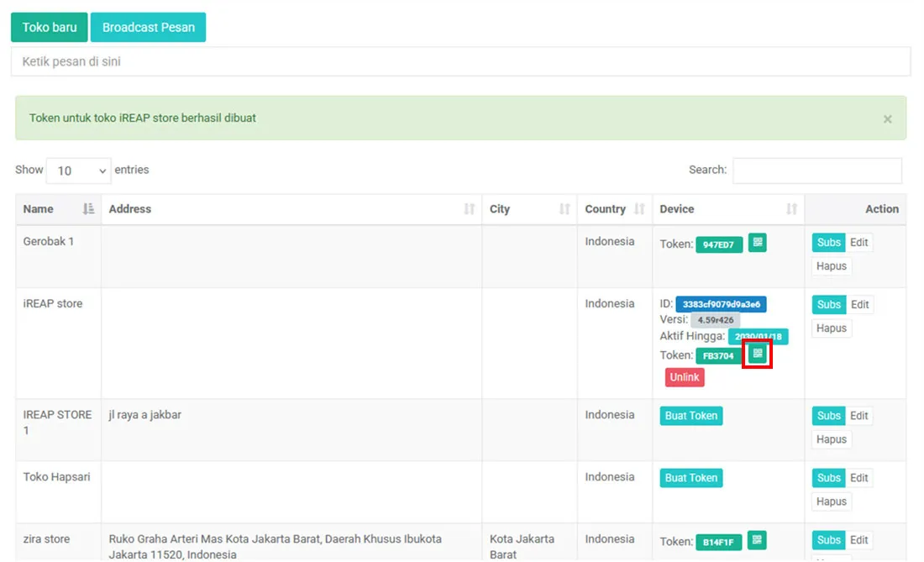
Task: Open Subs for Gerobak 1
Action: pyautogui.click(x=828, y=242)
